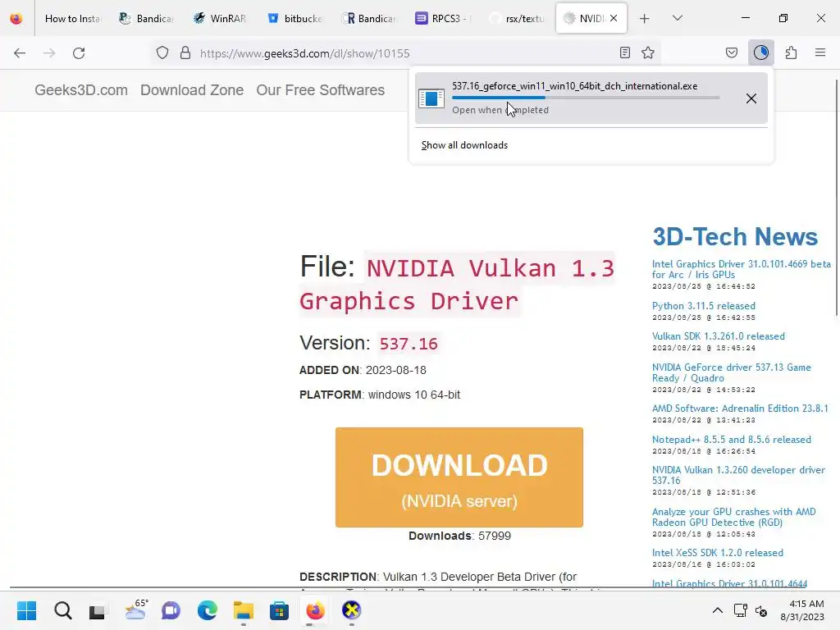
Task: Click the downloads progress toolbar icon
Action: coord(761,52)
